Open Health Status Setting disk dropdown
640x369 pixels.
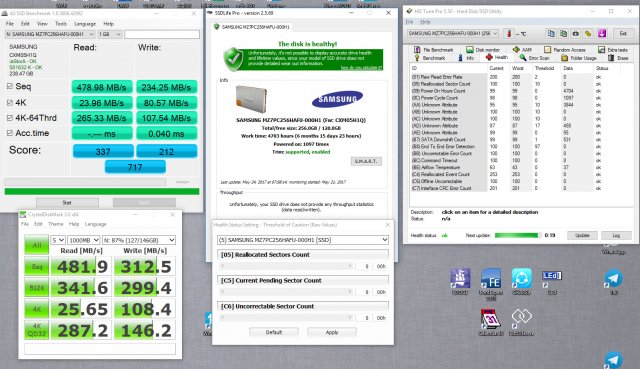click(302, 240)
